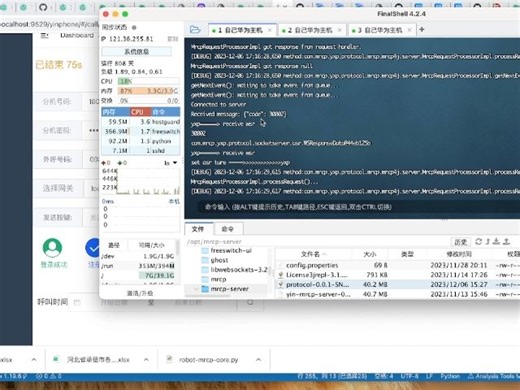Select the protocol-0.0.1-SN file row
Screen dimensions: 520x390
coord(398,285)
